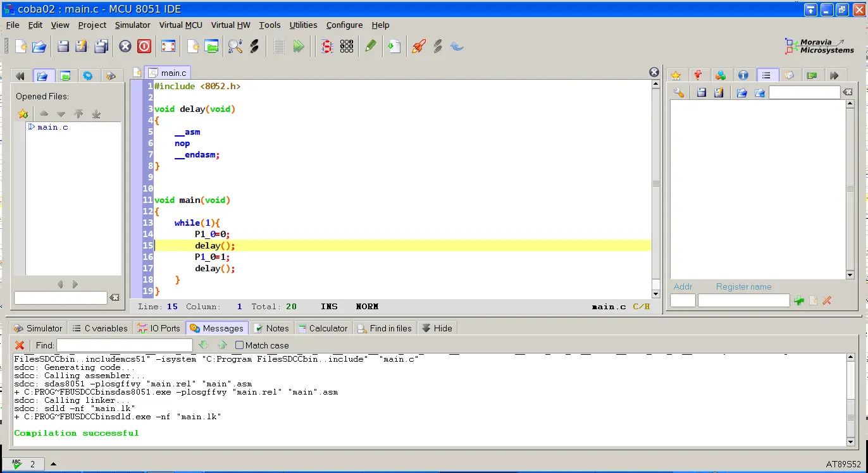
Task: Click the green pencil toolbar icon
Action: click(371, 46)
